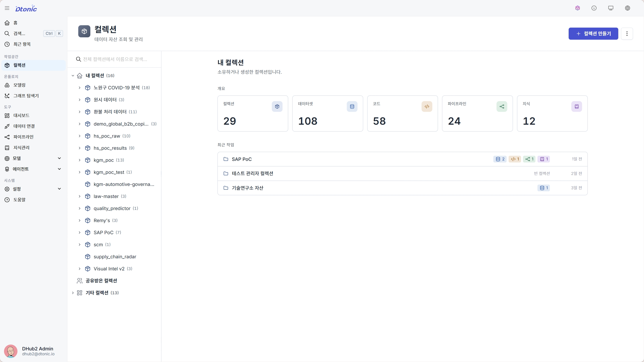The width and height of the screenshot is (644, 362).
Task: Open the info icon in top bar
Action: 594,8
